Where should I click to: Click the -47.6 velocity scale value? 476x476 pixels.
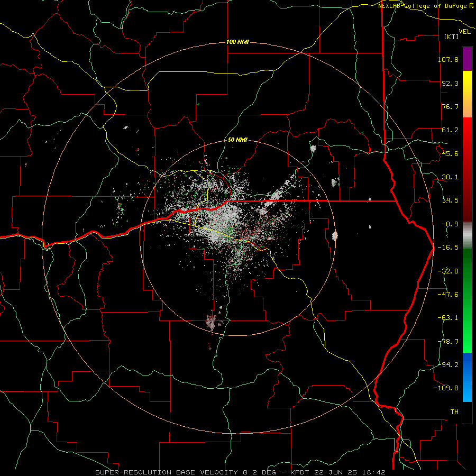coord(448,295)
